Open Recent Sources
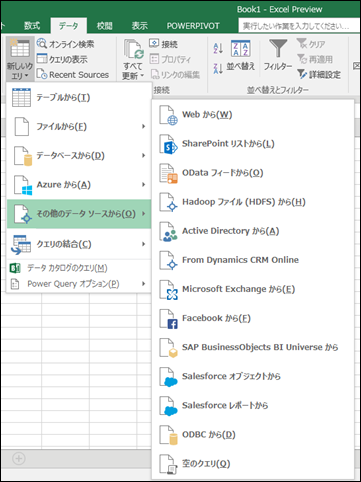361x482 pixels. coord(73,74)
